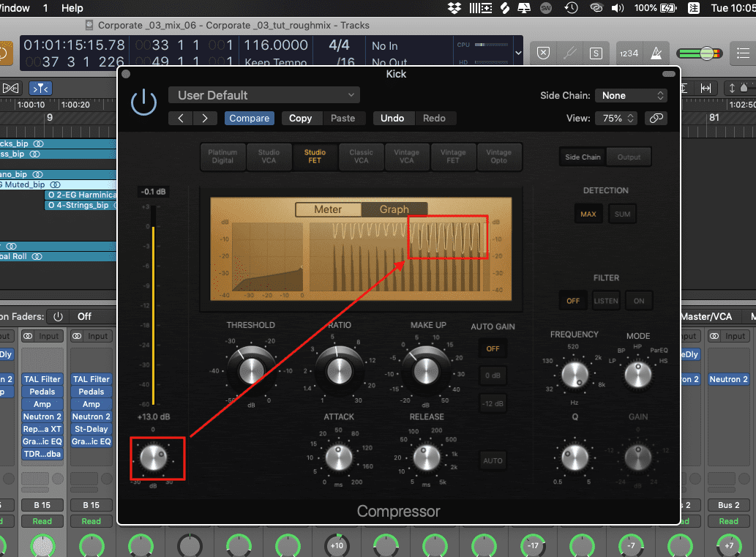Toggle the Solo S button in control bar
Screen dimensions: 756x557
click(596, 53)
